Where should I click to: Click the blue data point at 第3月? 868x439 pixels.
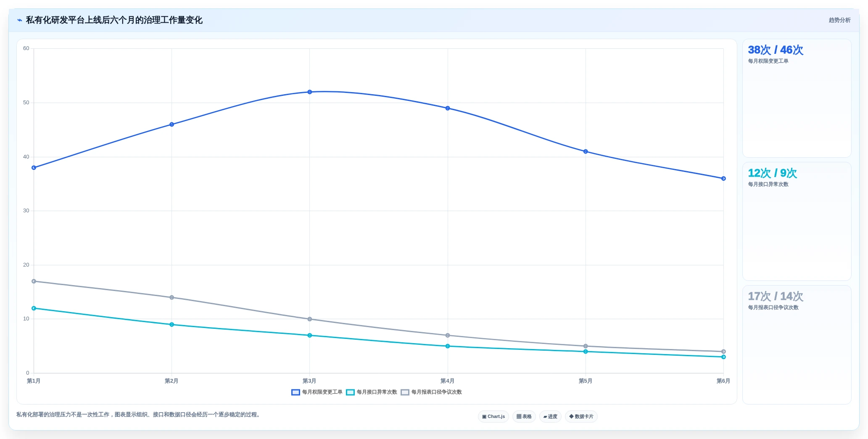[x=310, y=92]
